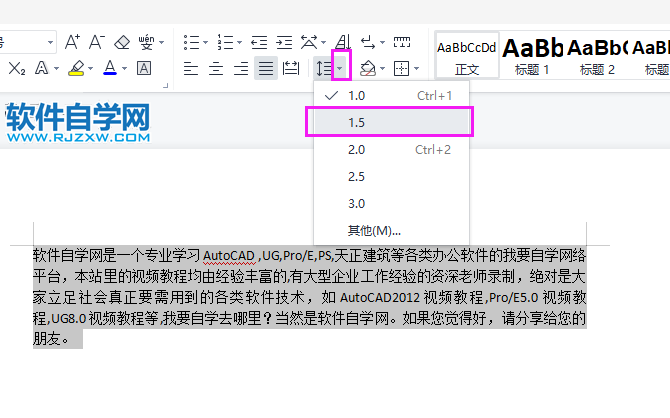Image resolution: width=670 pixels, height=418 pixels.
Task: Click the sort icon
Action: point(343,42)
